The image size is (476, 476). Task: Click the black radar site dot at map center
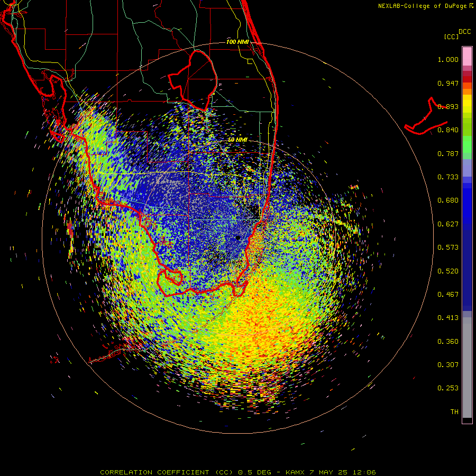238,237
